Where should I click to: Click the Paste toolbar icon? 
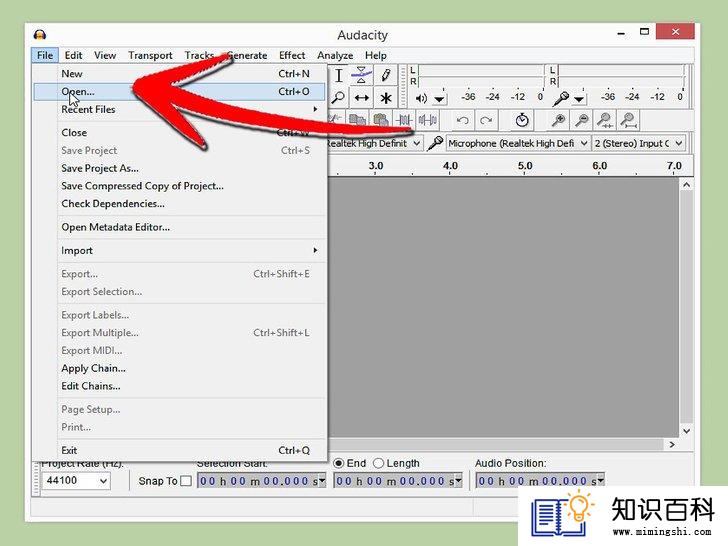381,121
